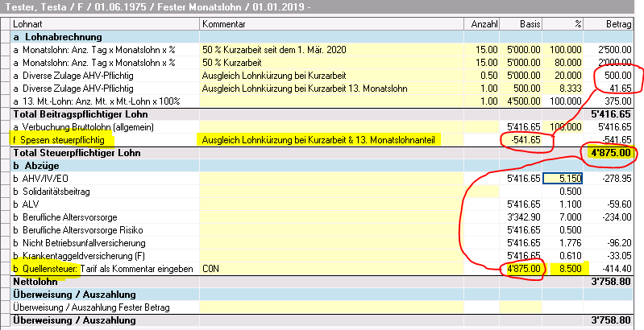This screenshot has width=644, height=330.
Task: Click the Kommentar column header
Action: (x=227, y=24)
